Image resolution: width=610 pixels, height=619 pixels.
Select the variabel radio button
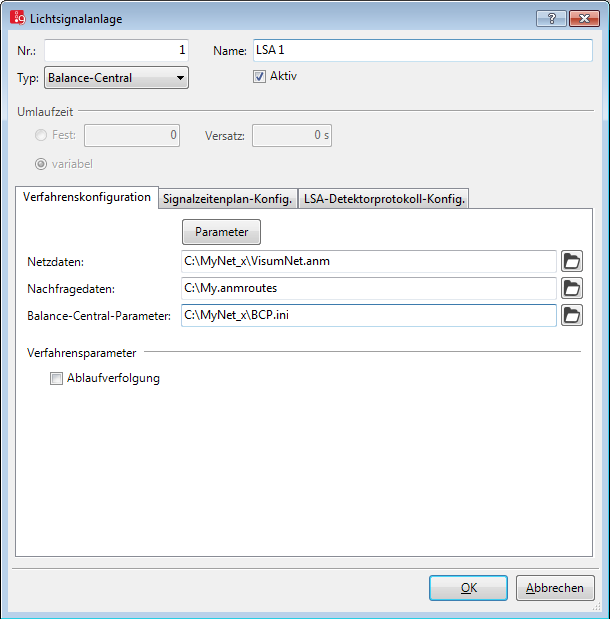click(x=41, y=164)
